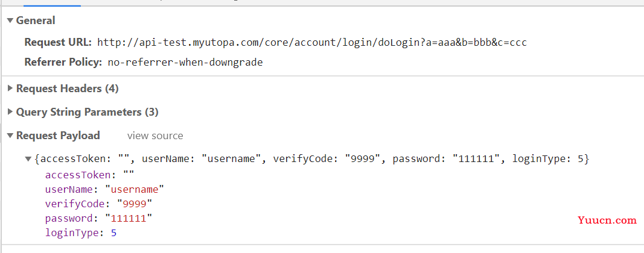Viewport: 644px width, 253px height.
Task: Click the blue loginType value 5
Action: pos(113,233)
